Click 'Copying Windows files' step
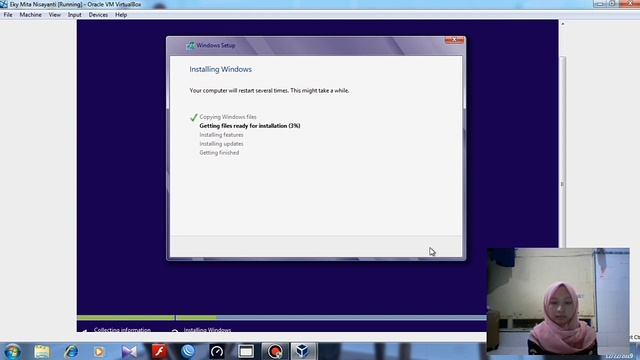Screen dimensions: 640x360 [x=228, y=117]
